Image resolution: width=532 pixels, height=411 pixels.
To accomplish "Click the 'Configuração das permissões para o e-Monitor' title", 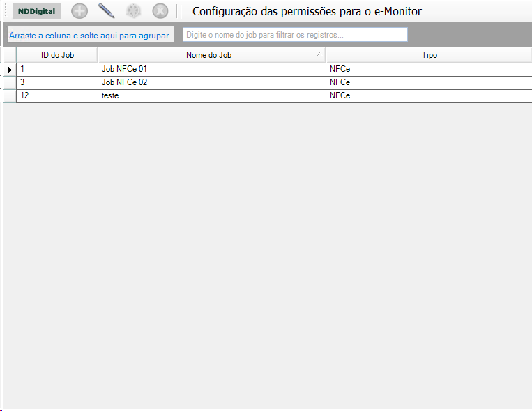I will pos(307,12).
